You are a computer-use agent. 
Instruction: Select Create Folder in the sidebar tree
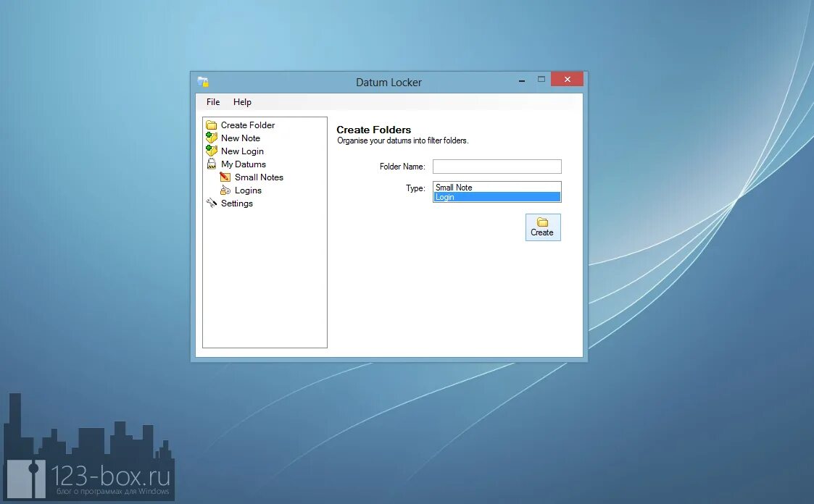(248, 125)
